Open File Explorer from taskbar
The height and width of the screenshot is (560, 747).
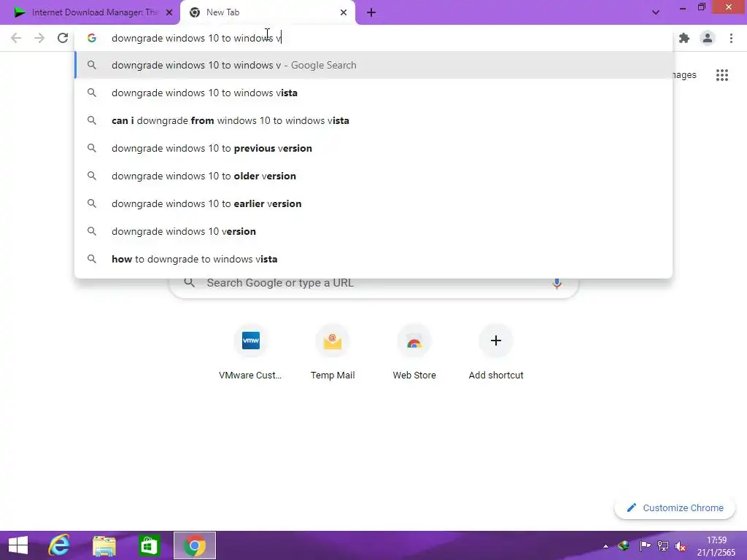pyautogui.click(x=104, y=545)
